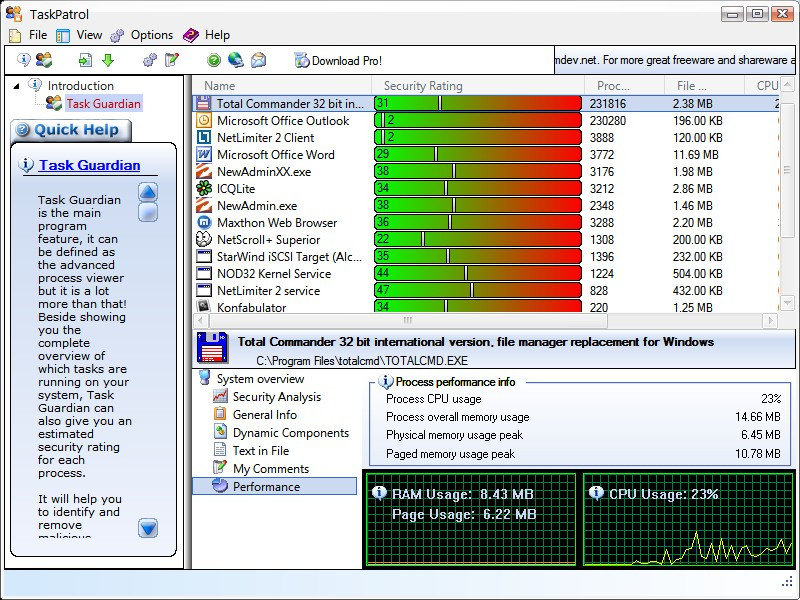Open settings gears icon in toolbar
The height and width of the screenshot is (600, 800).
[149, 60]
